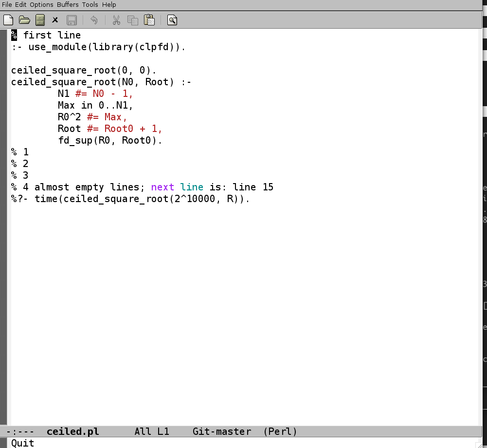The width and height of the screenshot is (487, 448).
Task: Expand the Options menu
Action: tap(41, 4)
